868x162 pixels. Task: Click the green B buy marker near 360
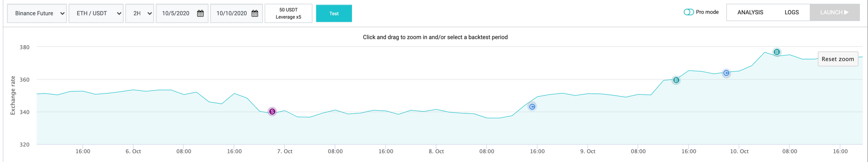(x=676, y=80)
